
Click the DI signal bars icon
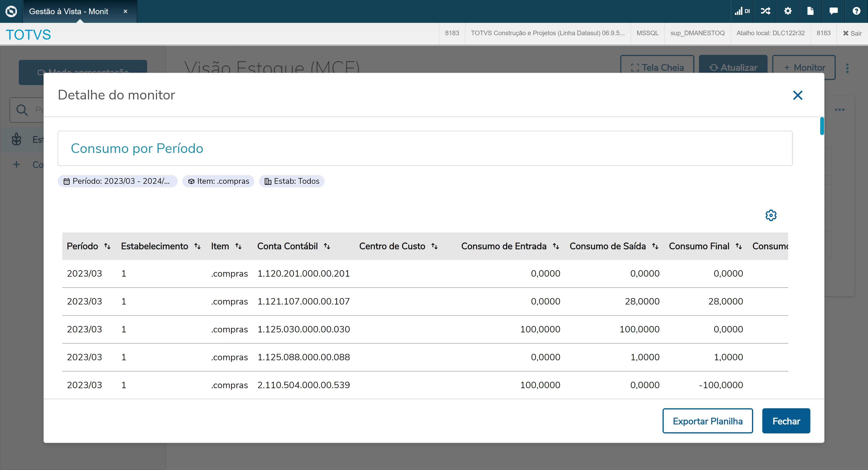(742, 11)
